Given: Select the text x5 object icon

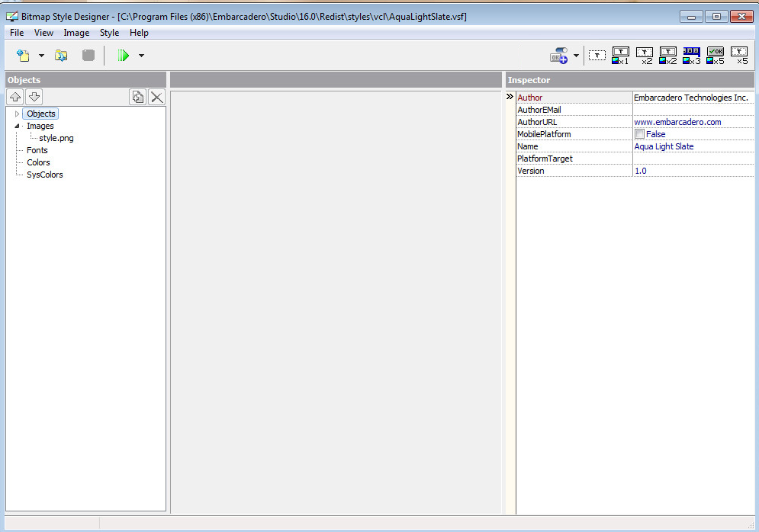Looking at the screenshot, I should pyautogui.click(x=739, y=56).
